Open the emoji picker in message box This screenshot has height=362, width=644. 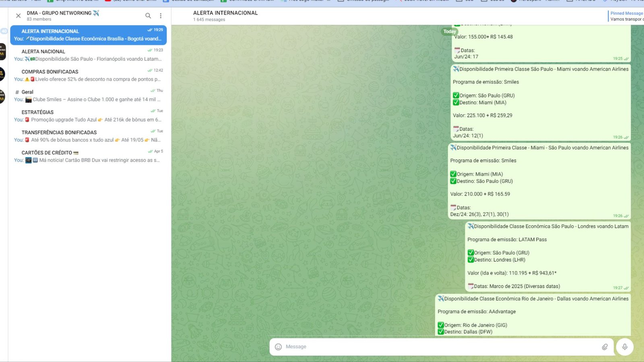point(278,347)
